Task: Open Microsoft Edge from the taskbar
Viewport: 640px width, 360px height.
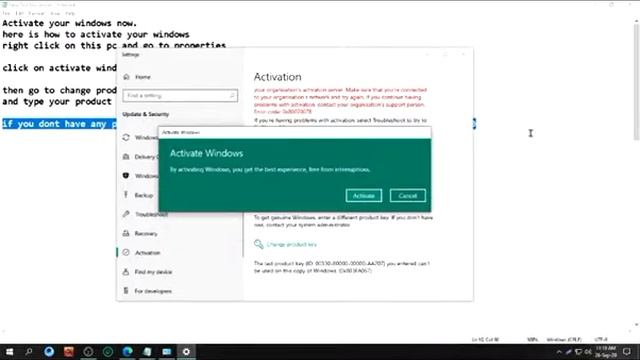Action: [128, 351]
